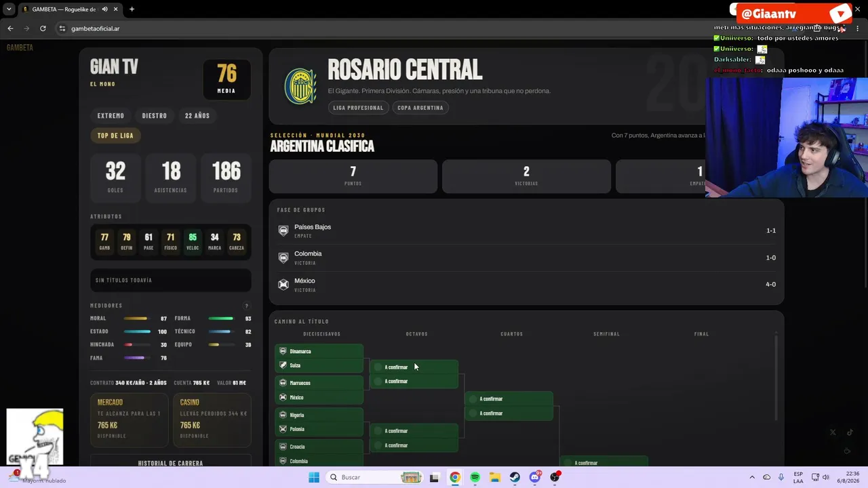Open the TikTok social icon at the right edge

coord(850,432)
